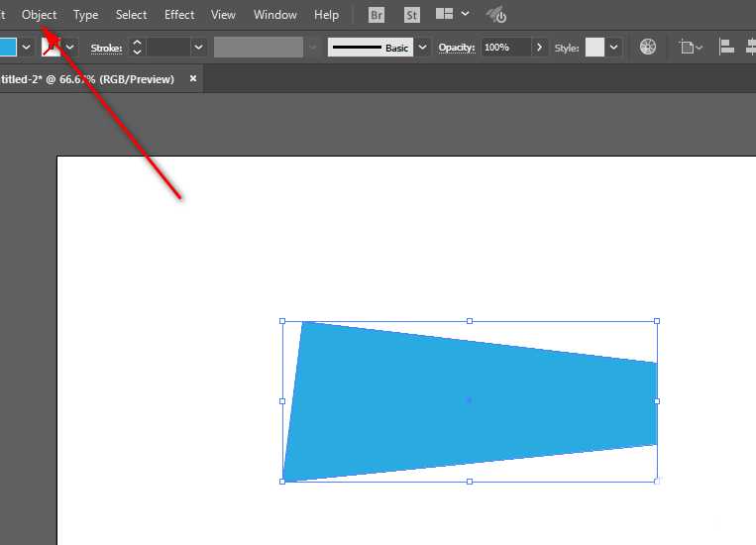Click the stroke weight up/down stepper
The width and height of the screenshot is (756, 545).
(137, 47)
